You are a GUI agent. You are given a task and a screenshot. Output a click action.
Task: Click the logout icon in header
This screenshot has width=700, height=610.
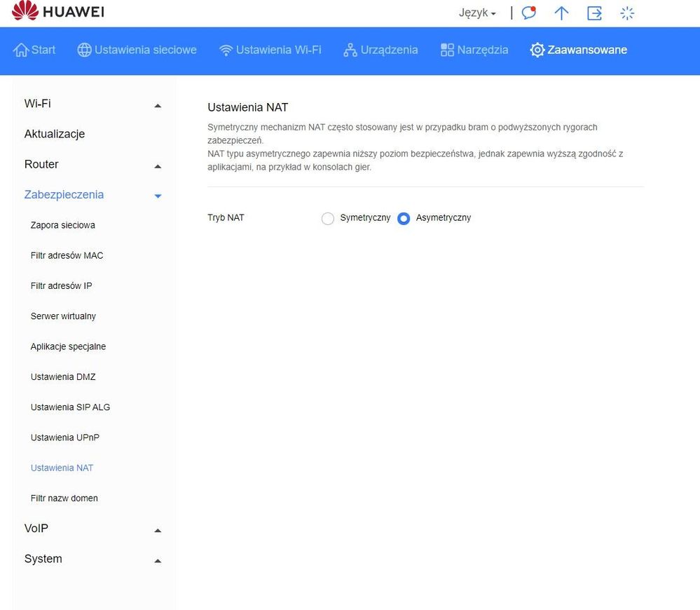[x=594, y=13]
